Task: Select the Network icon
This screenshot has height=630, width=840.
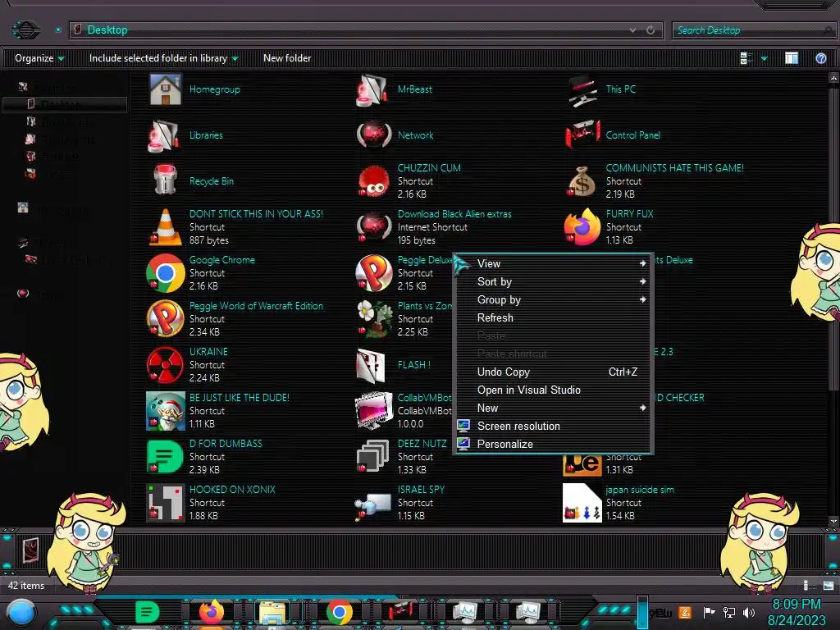Action: (x=373, y=135)
